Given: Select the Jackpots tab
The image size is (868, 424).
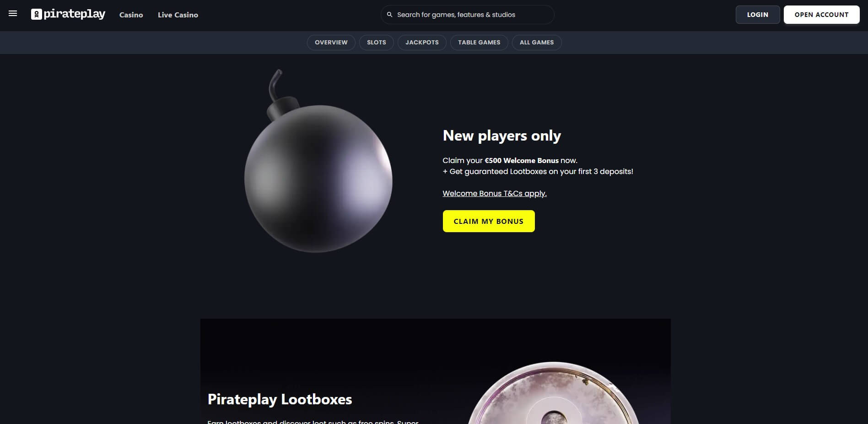Looking at the screenshot, I should tap(422, 42).
